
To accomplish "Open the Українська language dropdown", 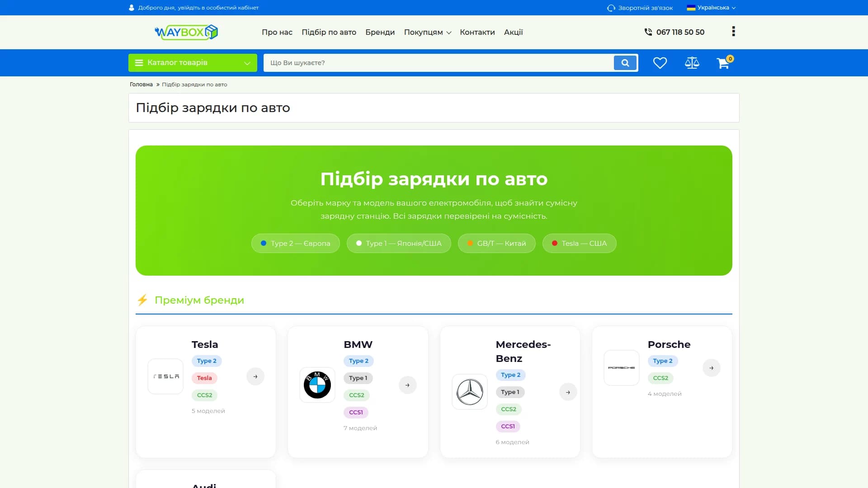I will [x=711, y=8].
